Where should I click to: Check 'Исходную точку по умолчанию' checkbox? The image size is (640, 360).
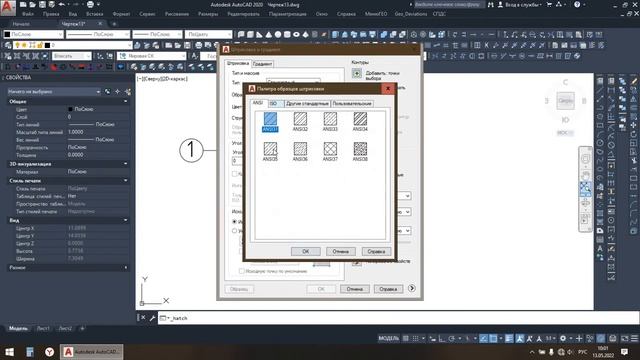(242, 271)
